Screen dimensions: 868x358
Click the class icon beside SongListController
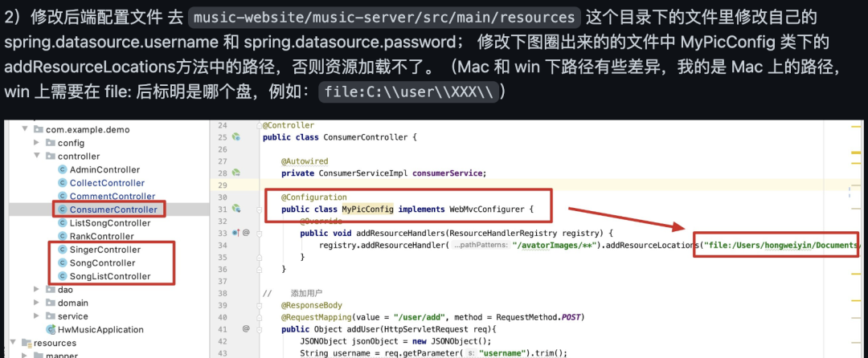tap(63, 276)
